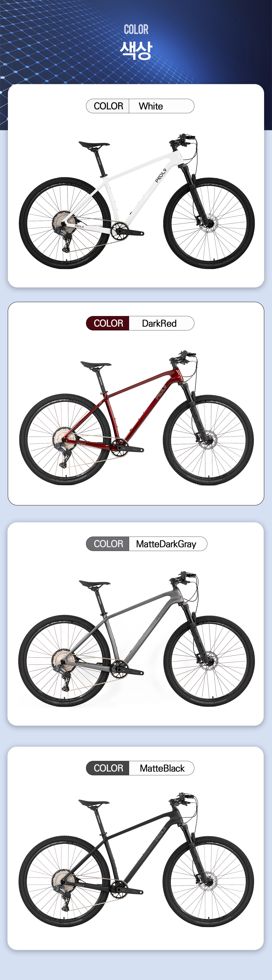Click the saddle of the white bike
The width and height of the screenshot is (272, 980).
[x=94, y=145]
